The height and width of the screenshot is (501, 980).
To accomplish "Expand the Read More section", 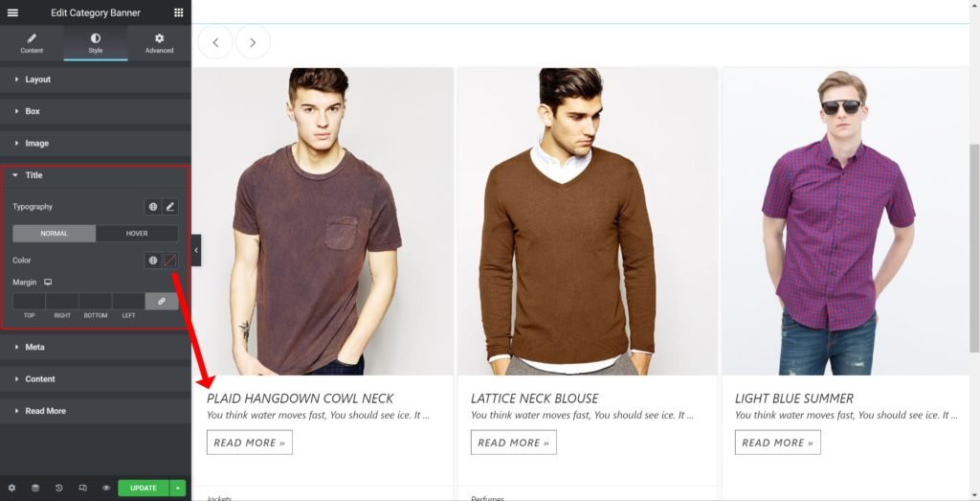I will click(x=45, y=411).
